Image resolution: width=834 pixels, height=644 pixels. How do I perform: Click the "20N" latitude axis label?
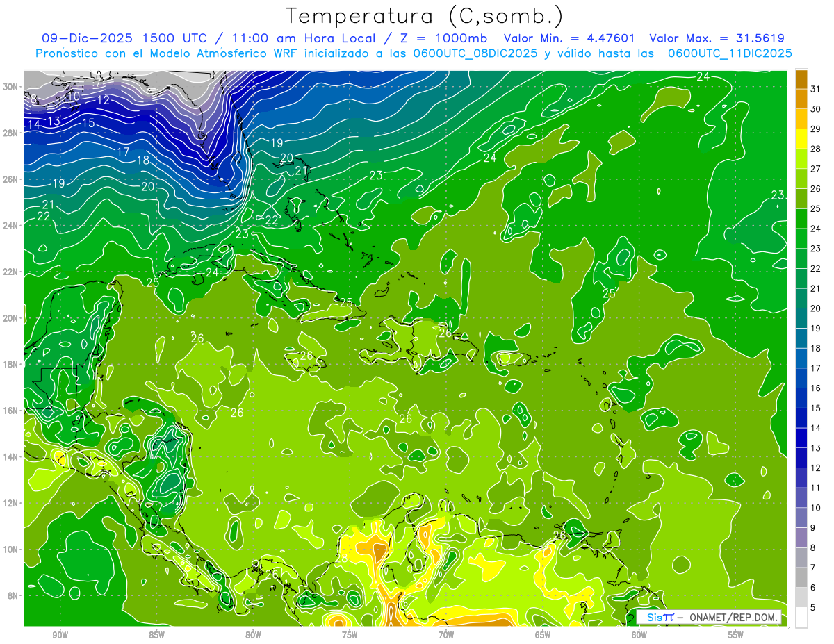point(11,318)
